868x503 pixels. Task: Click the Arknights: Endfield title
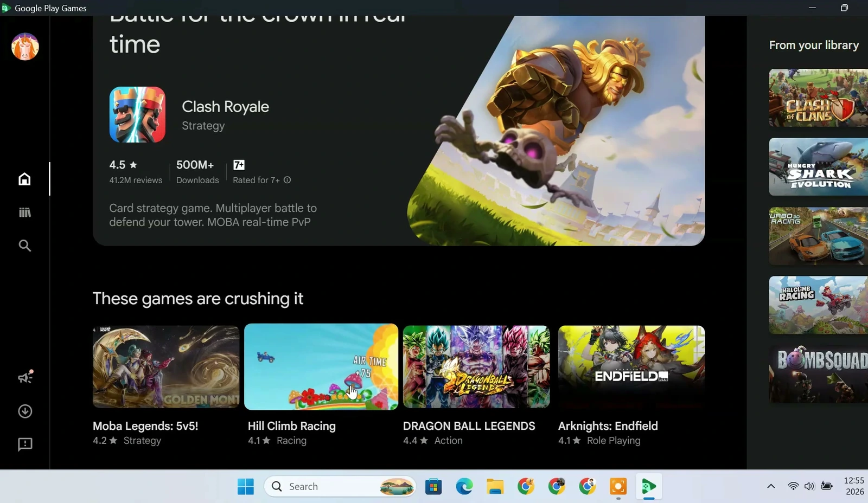coord(608,426)
